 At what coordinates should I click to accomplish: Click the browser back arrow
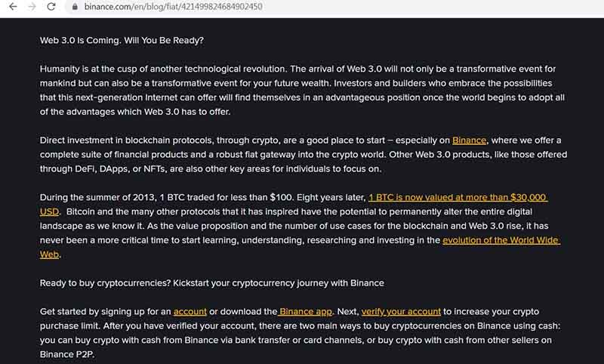click(x=13, y=7)
